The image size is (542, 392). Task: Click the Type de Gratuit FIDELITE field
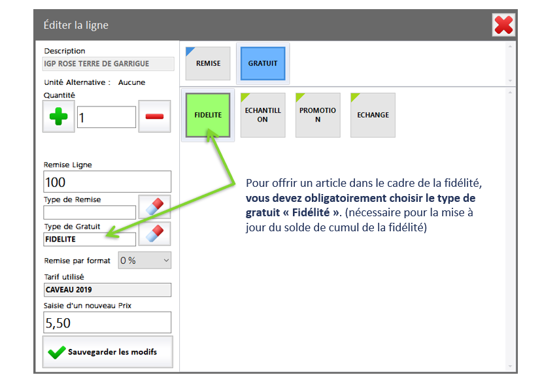tap(90, 239)
